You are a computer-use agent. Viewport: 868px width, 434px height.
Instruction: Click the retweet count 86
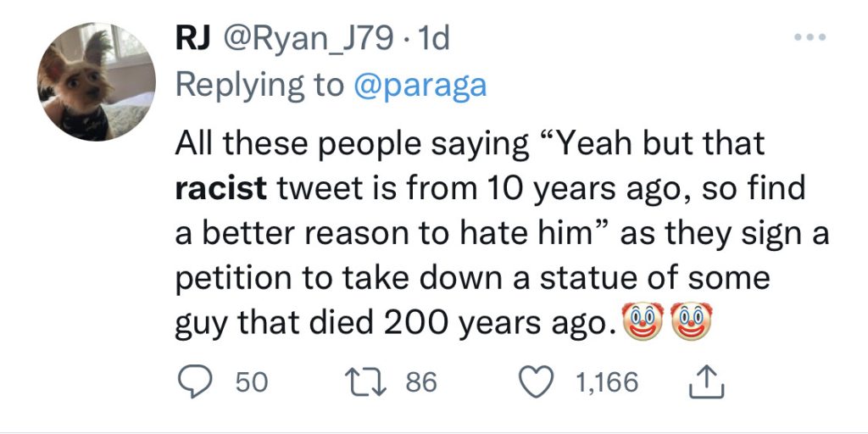[421, 382]
